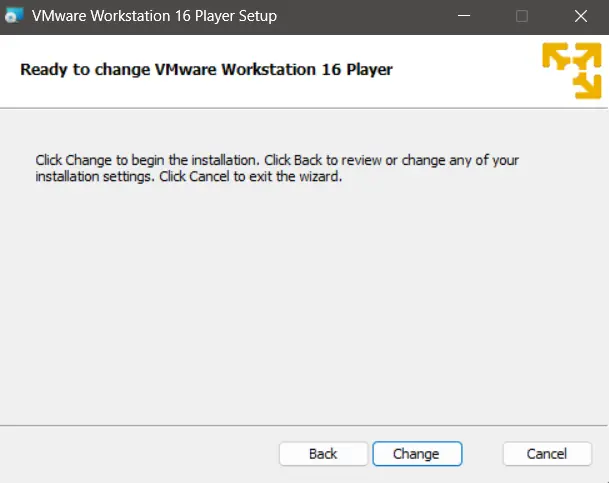Click the footer gap between Change and Cancel

click(x=482, y=454)
